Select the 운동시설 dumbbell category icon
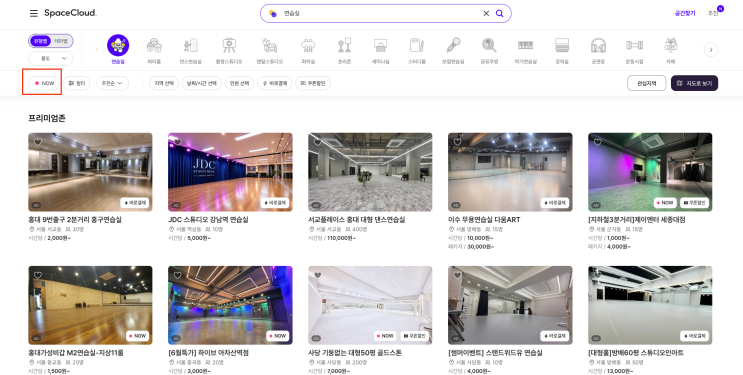The height and width of the screenshot is (375, 743). tap(634, 46)
